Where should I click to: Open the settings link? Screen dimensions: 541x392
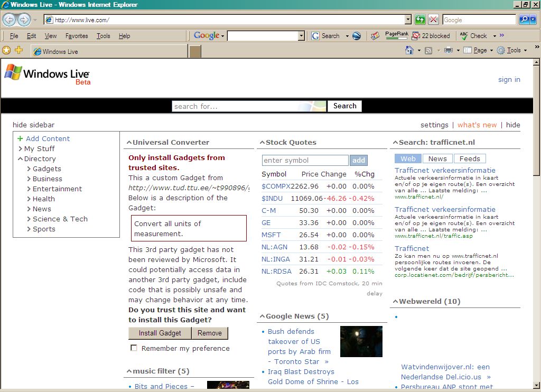[434, 125]
